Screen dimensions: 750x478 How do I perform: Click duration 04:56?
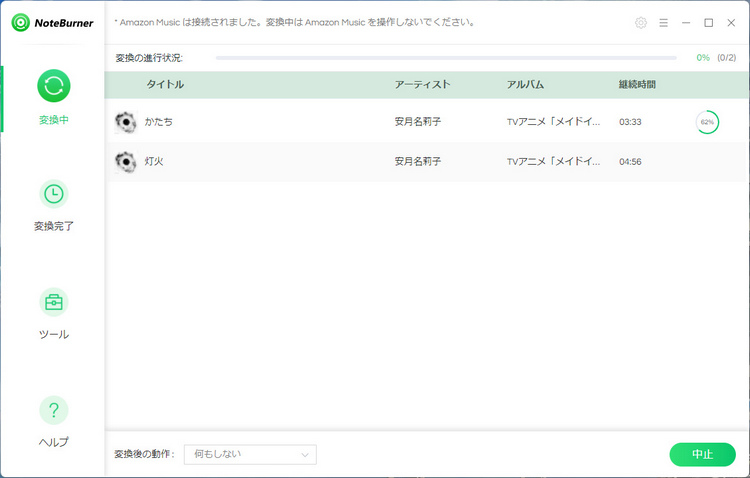[630, 162]
